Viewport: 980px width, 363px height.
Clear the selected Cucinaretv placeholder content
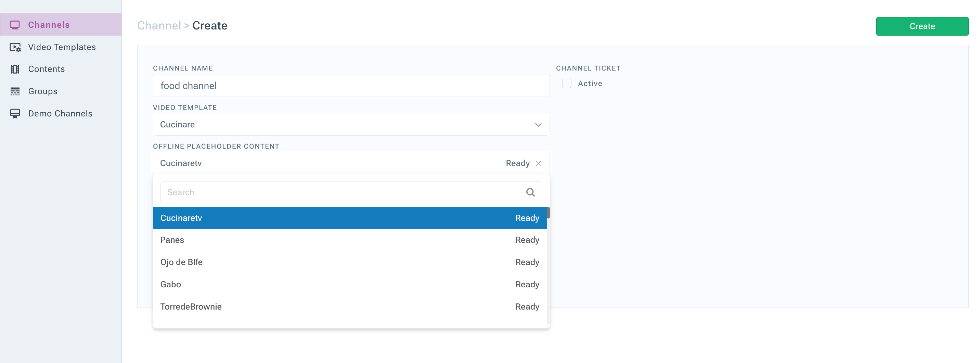(538, 163)
